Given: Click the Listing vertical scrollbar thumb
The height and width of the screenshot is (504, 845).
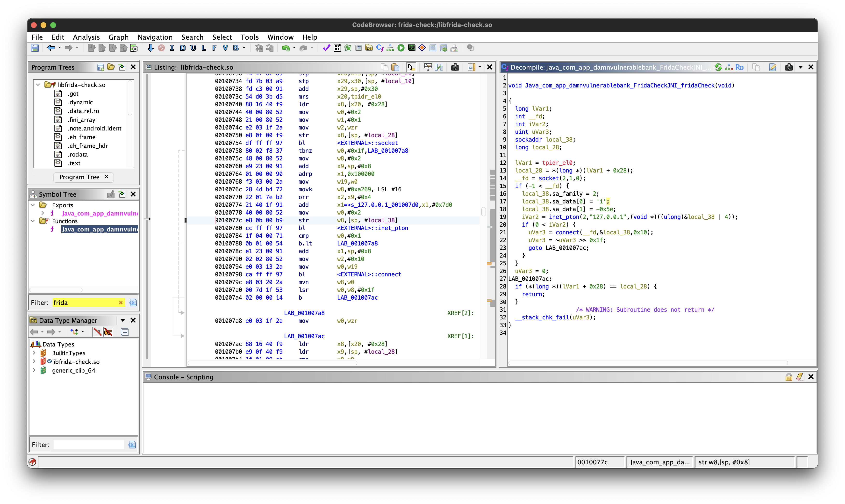Looking at the screenshot, I should [x=483, y=212].
